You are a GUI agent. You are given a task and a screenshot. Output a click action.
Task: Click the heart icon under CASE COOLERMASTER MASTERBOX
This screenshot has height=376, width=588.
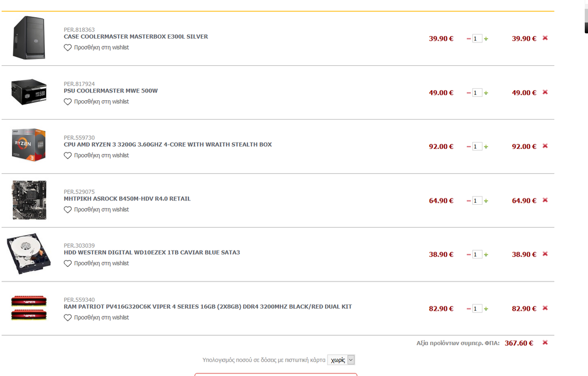point(67,48)
